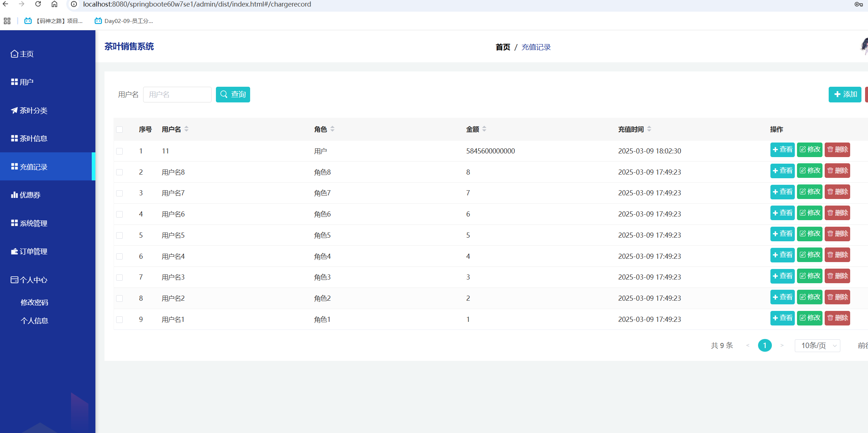Toggle the select-all checkbox in table header
This screenshot has width=868, height=433.
pos(119,129)
